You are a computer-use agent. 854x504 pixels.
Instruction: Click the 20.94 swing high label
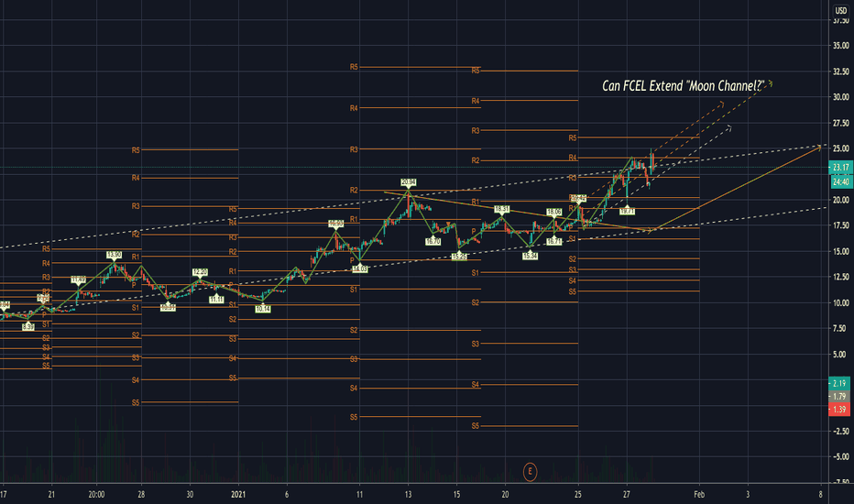click(x=409, y=182)
